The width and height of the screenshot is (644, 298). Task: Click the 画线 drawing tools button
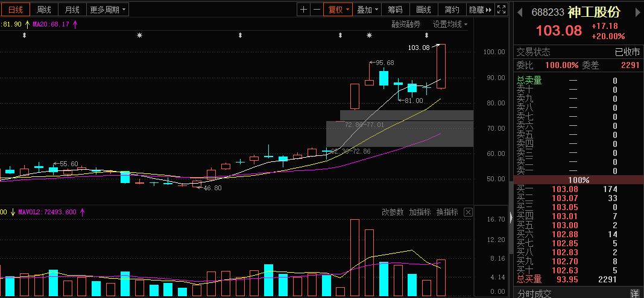(x=423, y=10)
